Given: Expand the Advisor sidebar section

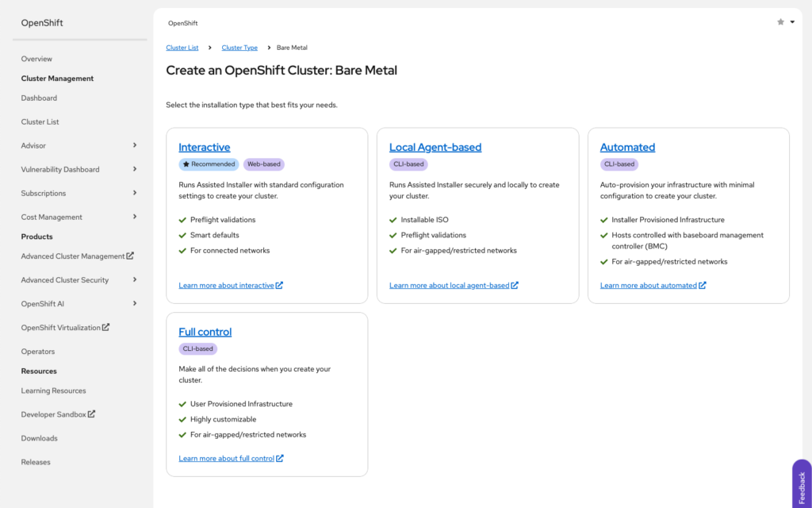Looking at the screenshot, I should [135, 145].
